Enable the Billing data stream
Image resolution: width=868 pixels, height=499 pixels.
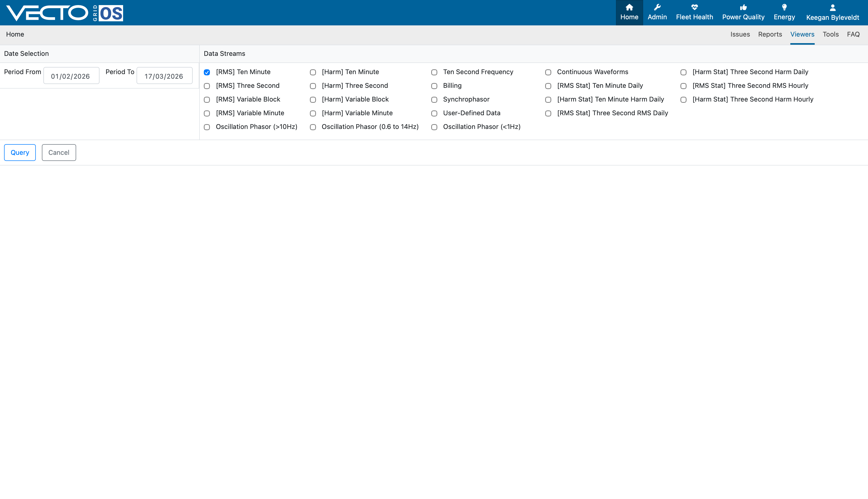pos(434,86)
